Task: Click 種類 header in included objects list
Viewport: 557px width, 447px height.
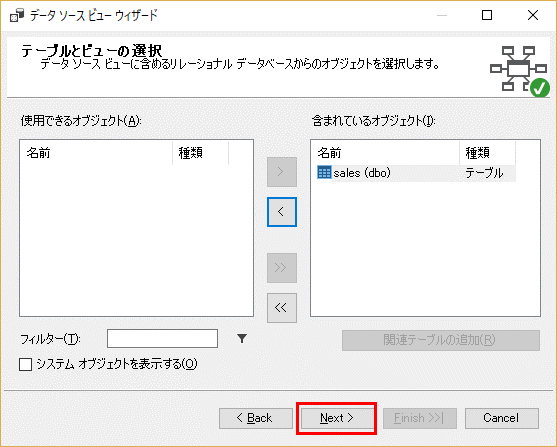Action: 487,153
